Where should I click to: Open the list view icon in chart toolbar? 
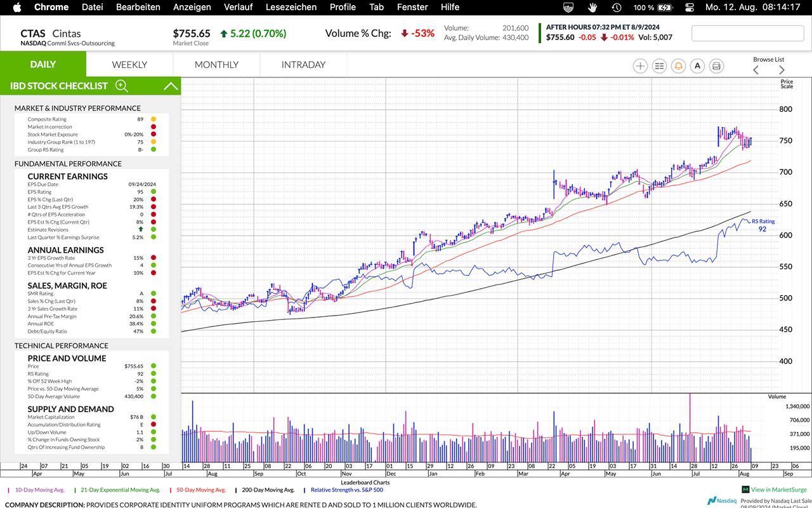[659, 65]
